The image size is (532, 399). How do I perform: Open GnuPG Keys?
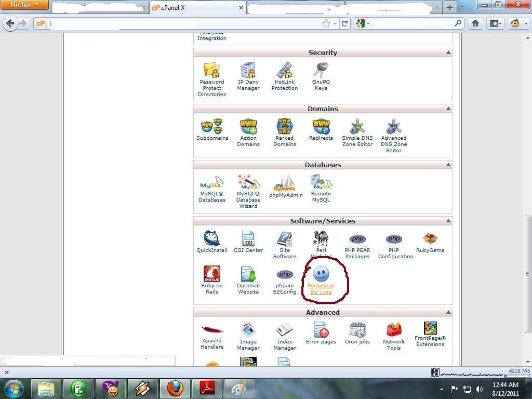[321, 77]
